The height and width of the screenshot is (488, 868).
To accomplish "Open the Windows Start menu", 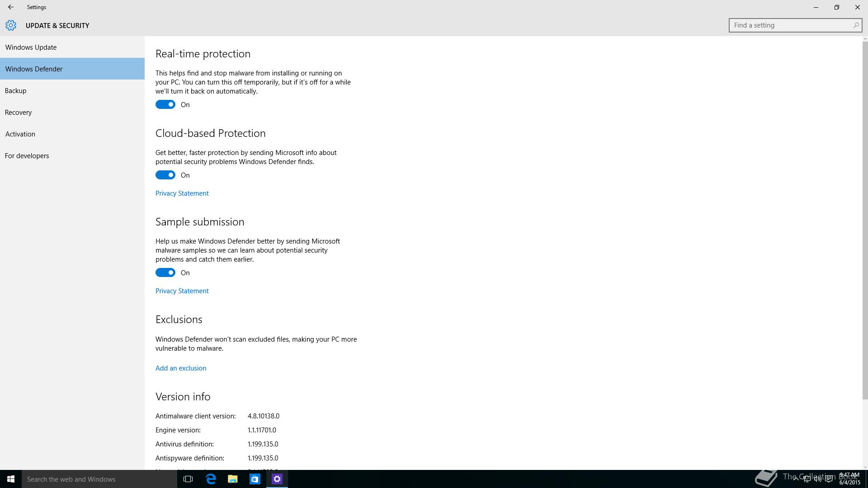I will (x=11, y=479).
